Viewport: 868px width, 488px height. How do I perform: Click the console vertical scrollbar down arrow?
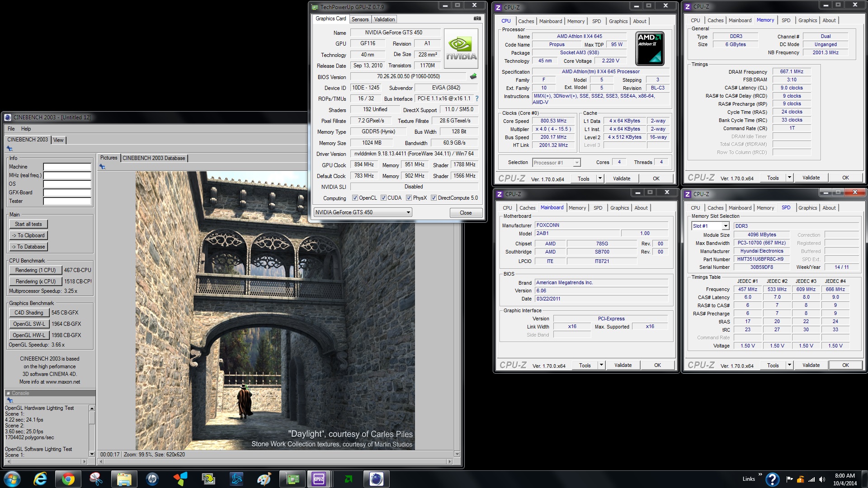[x=92, y=454]
